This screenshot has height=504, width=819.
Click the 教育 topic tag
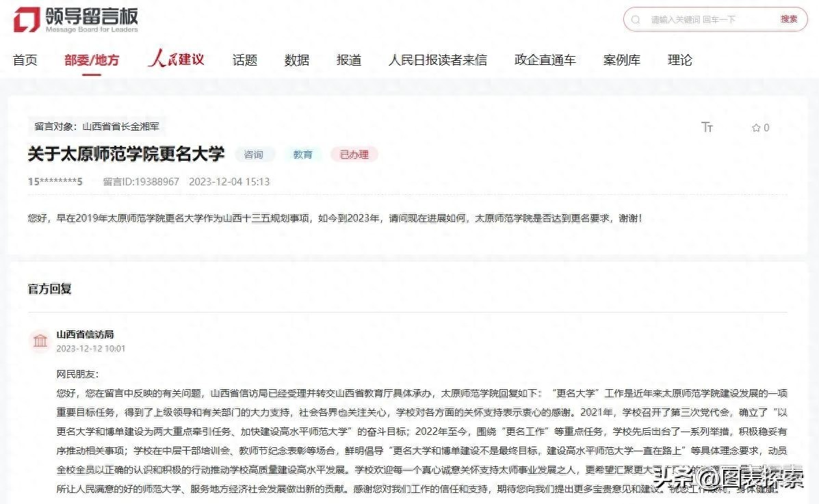click(x=303, y=155)
